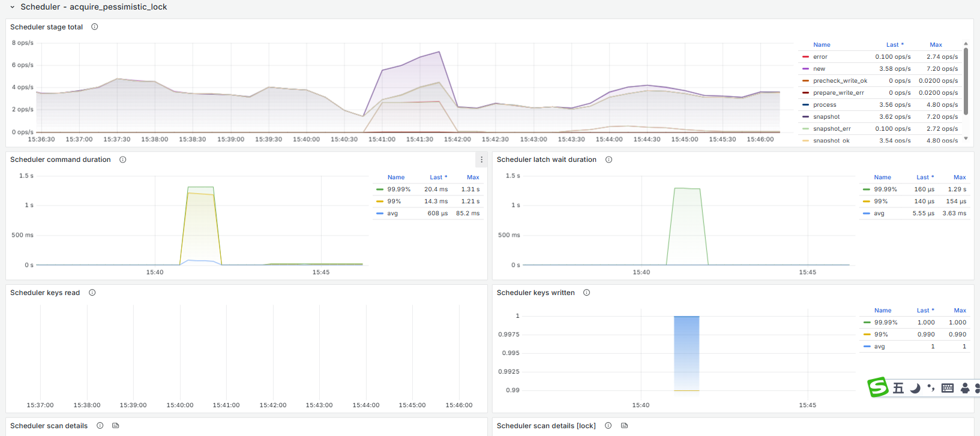Collapse the Scheduler acquire_pessimistic_lock row
Viewport: 980px width, 436px height.
pos(12,7)
